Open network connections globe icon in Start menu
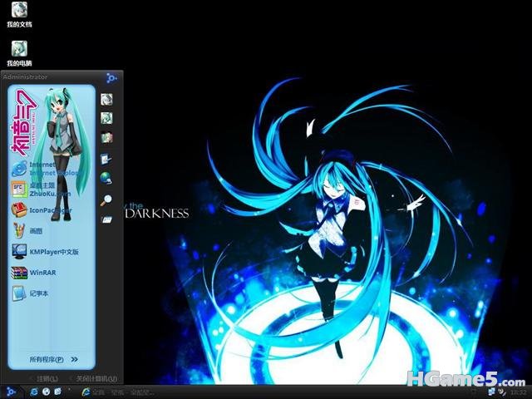 [x=106, y=178]
